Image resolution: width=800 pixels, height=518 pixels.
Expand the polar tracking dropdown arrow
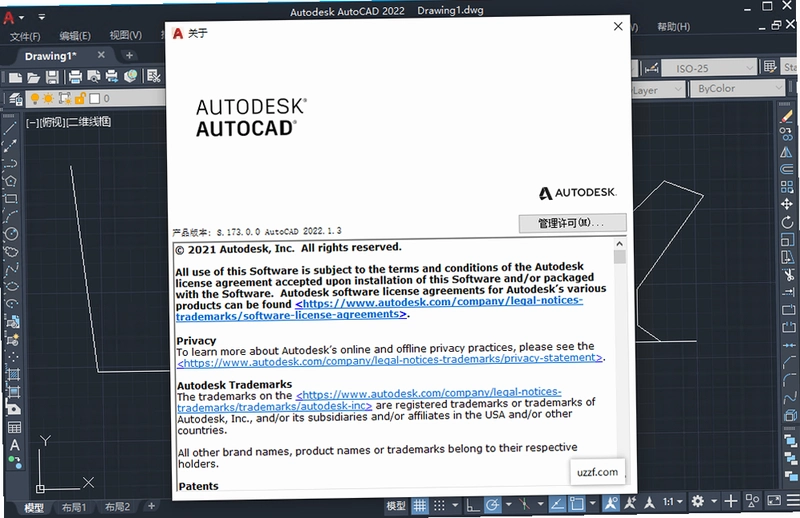[508, 505]
